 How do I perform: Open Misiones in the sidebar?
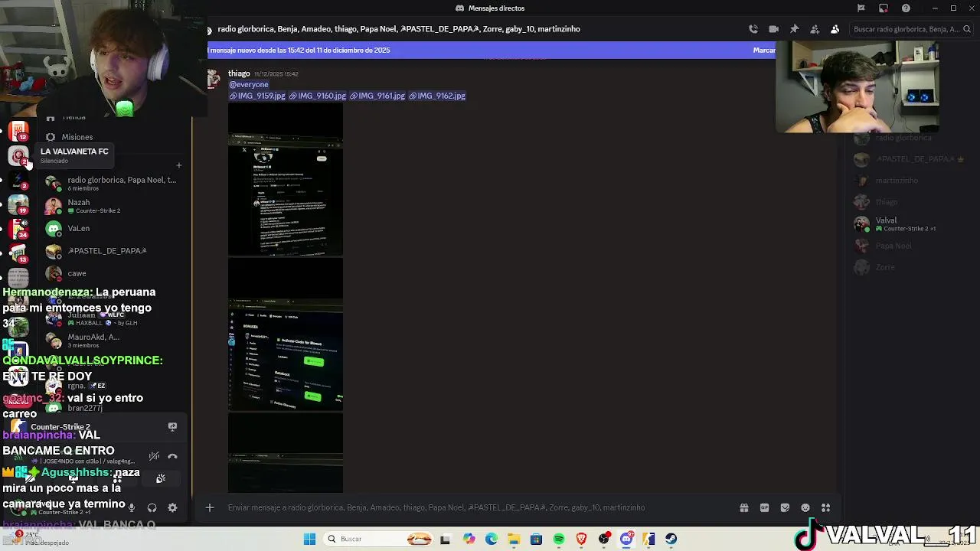[113, 137]
